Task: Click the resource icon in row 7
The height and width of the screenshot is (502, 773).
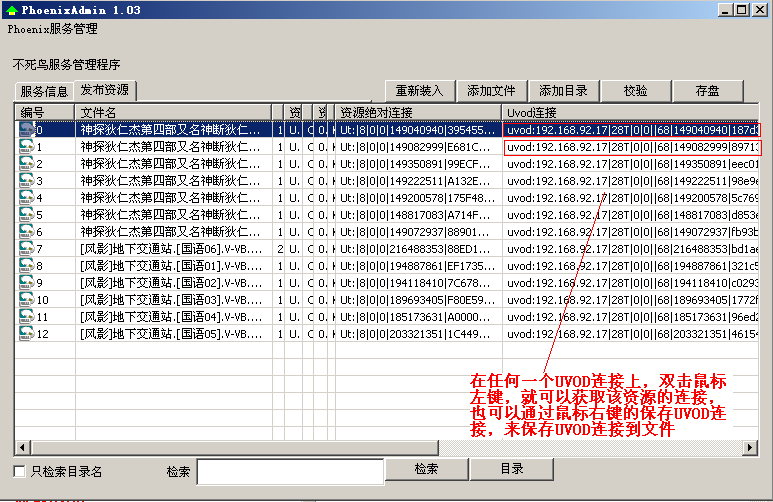Action: click(x=27, y=249)
